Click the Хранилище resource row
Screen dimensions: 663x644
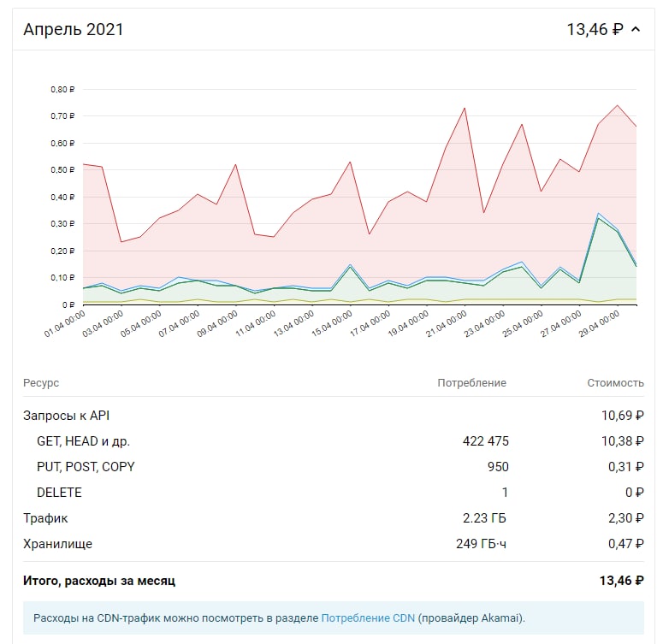(x=57, y=544)
